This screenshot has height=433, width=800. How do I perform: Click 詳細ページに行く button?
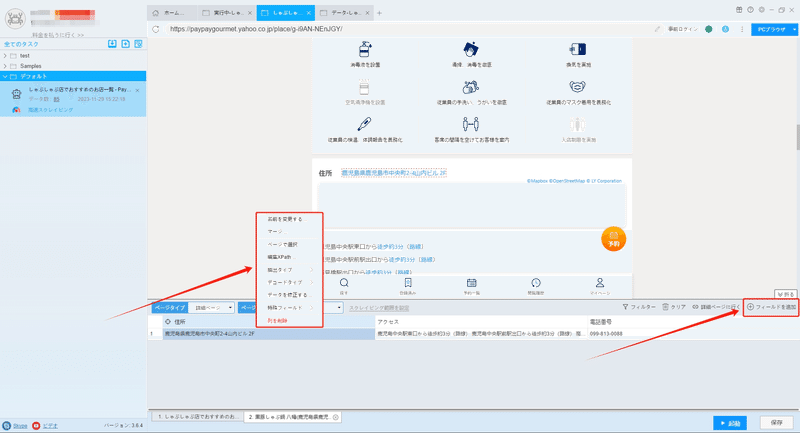click(x=716, y=307)
